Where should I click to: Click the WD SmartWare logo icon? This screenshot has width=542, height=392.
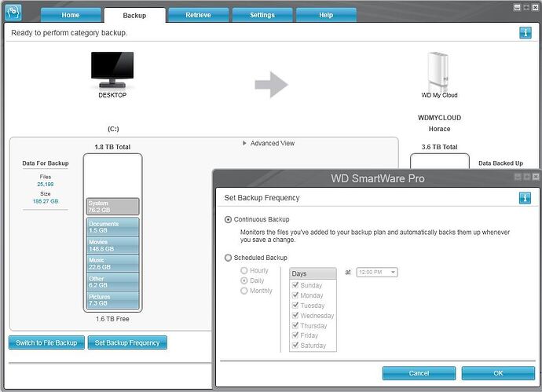click(x=14, y=12)
